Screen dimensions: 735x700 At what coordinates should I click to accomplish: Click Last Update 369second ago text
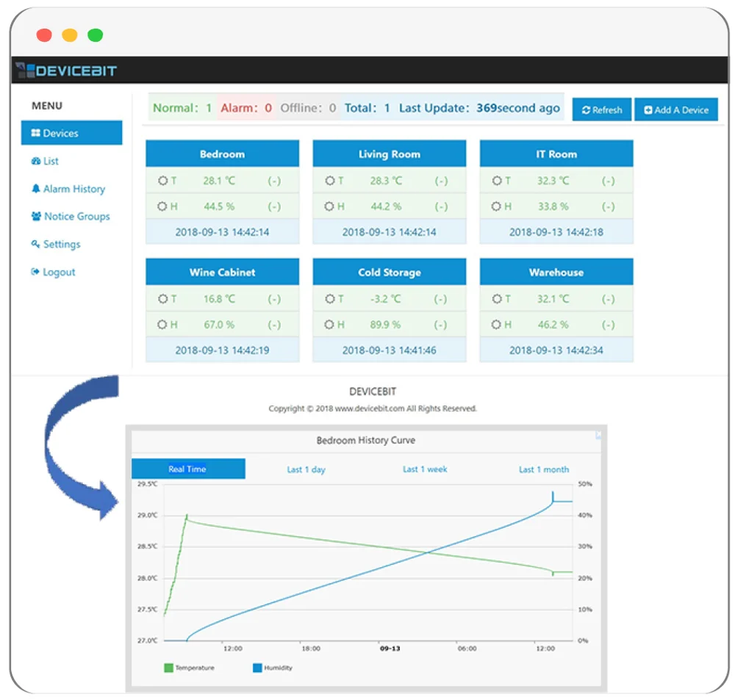click(479, 108)
